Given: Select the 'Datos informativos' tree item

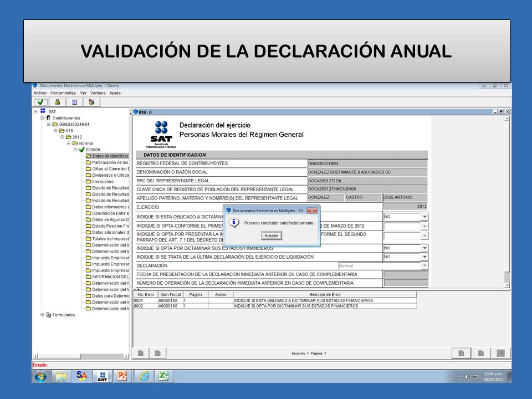Looking at the screenshot, I should (x=110, y=207).
